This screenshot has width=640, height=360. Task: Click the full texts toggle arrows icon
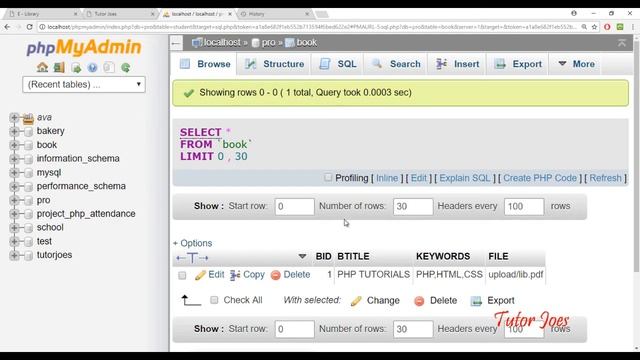[x=192, y=258]
